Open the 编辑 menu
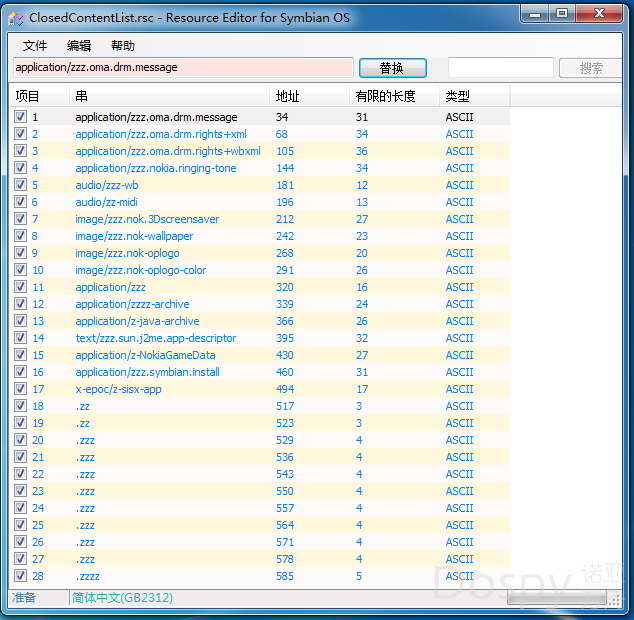The width and height of the screenshot is (634, 620). 79,46
